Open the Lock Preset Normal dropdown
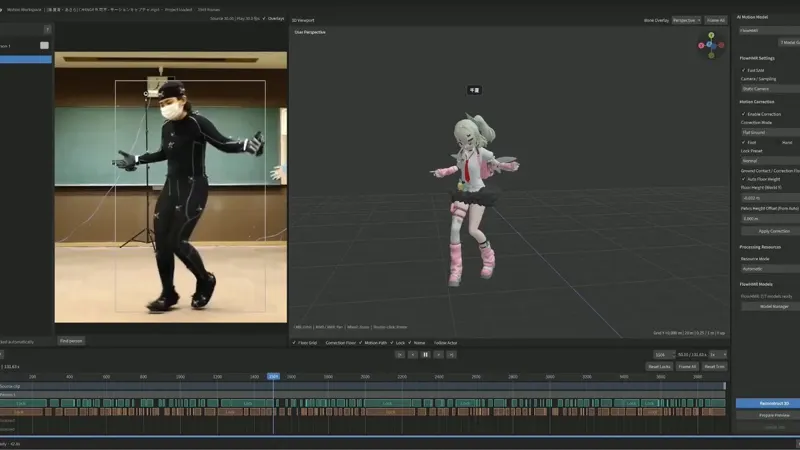Image resolution: width=800 pixels, height=450 pixels. (x=770, y=161)
